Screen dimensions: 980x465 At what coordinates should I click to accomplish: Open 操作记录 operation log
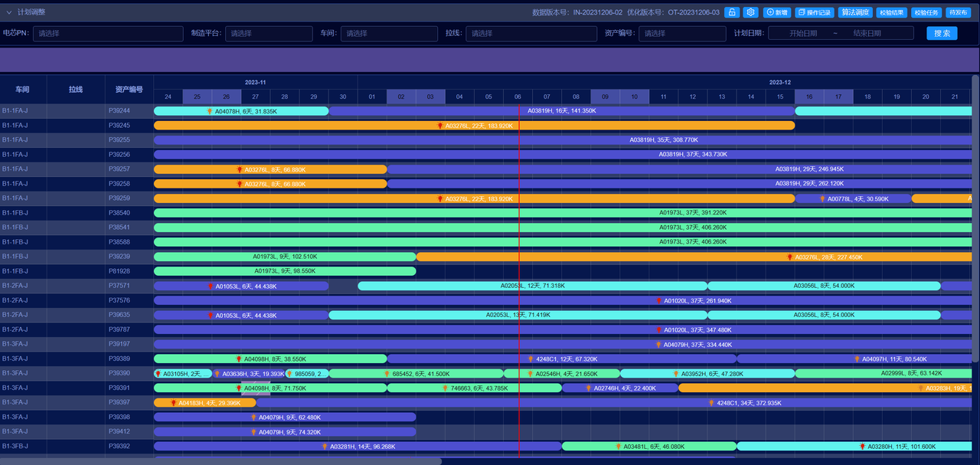[x=815, y=12]
